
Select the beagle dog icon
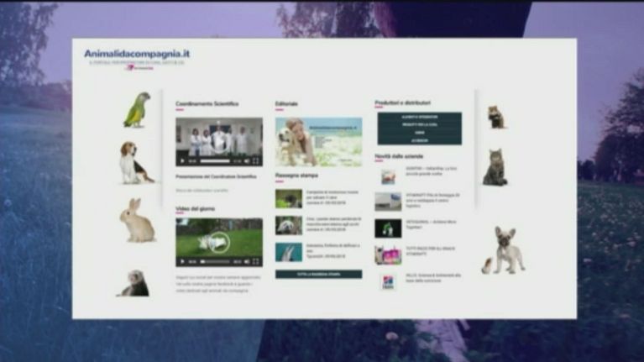point(133,163)
